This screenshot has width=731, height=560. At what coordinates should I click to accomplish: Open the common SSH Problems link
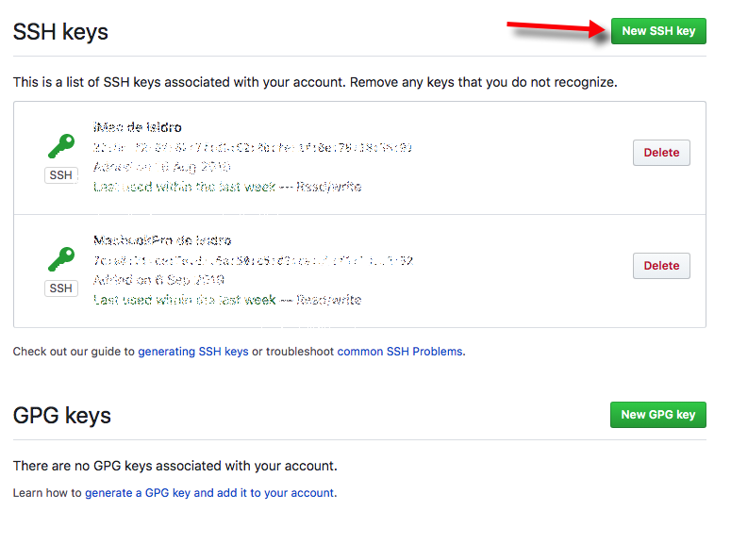coord(400,352)
